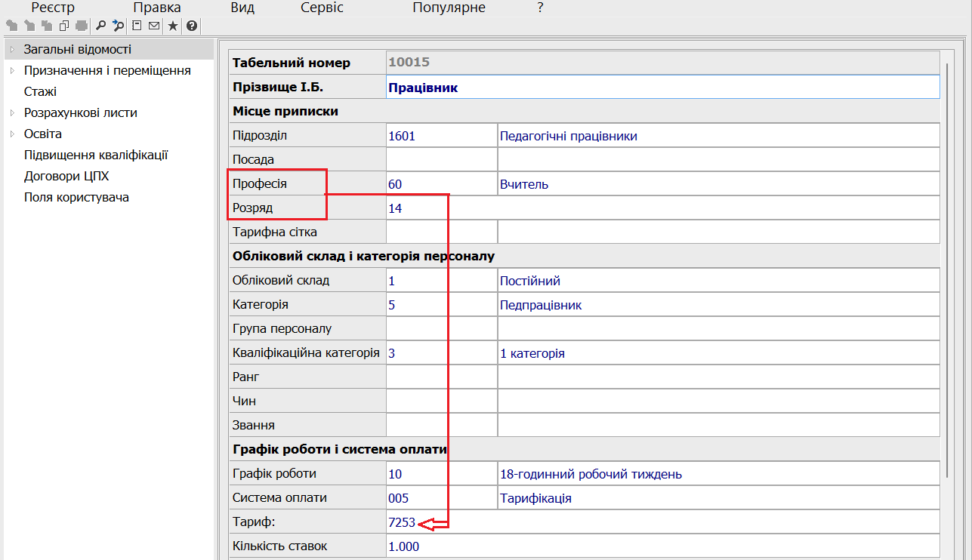Click the vertical scrollbar of the form
Screen dimensions: 972x560
946,270
